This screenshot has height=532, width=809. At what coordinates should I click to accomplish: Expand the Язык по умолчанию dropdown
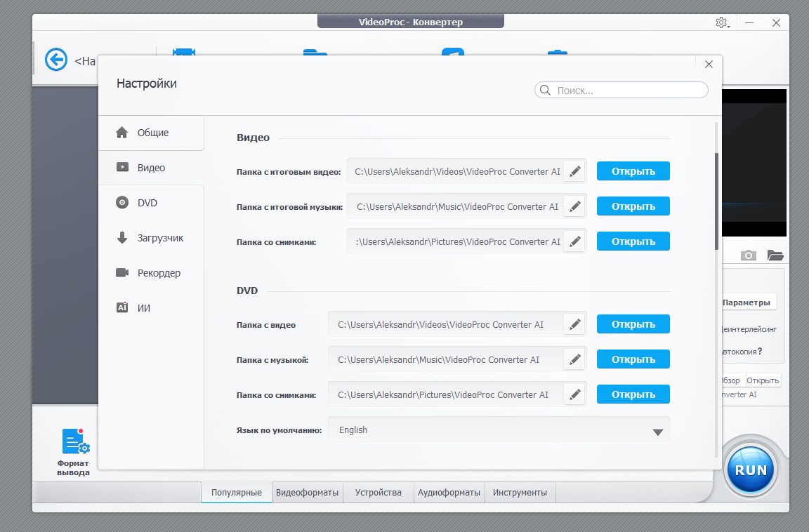click(657, 431)
